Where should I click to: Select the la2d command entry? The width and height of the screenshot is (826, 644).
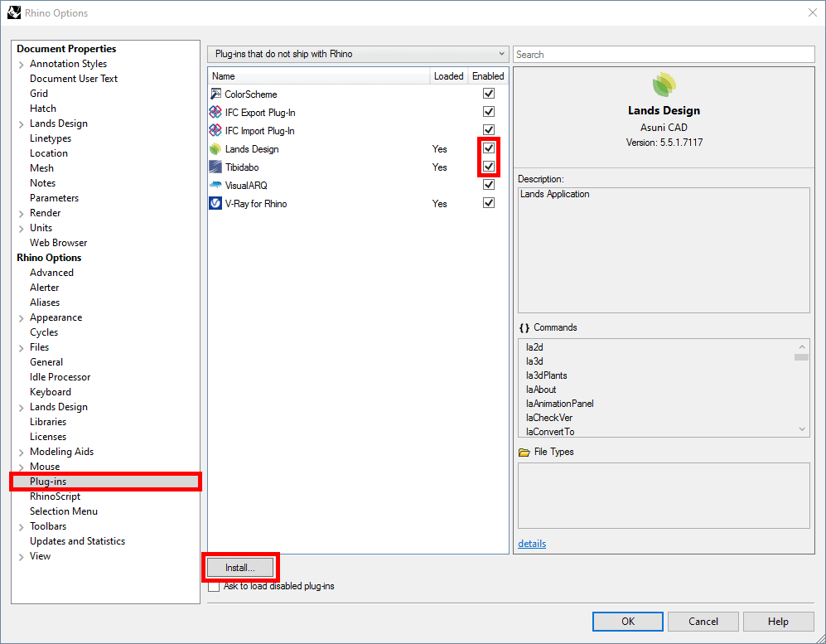(x=534, y=347)
